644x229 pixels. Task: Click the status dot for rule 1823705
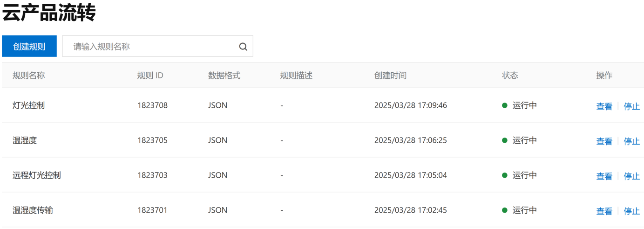coord(504,140)
